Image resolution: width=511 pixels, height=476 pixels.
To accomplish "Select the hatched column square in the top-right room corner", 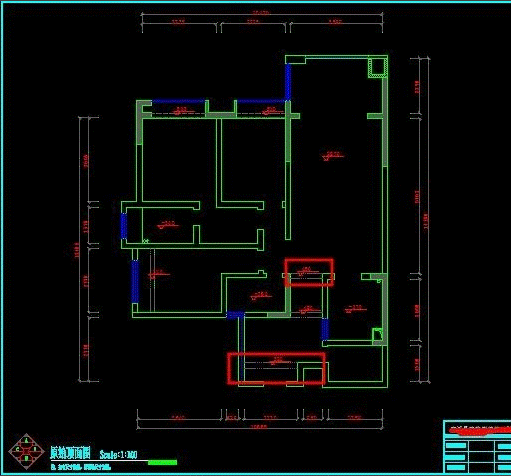I will click(x=378, y=68).
